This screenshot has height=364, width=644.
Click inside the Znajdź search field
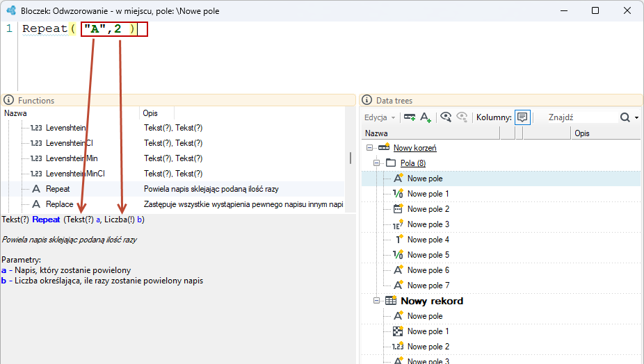[581, 117]
